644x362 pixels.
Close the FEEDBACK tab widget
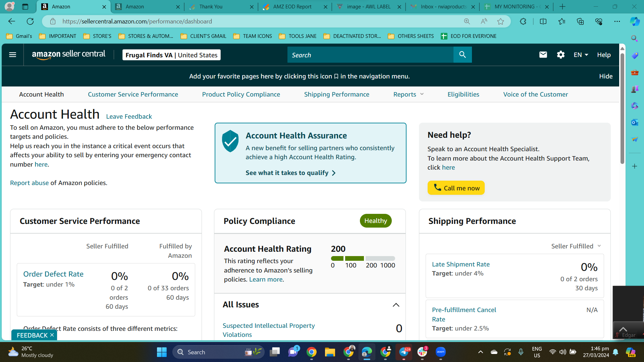pyautogui.click(x=52, y=335)
